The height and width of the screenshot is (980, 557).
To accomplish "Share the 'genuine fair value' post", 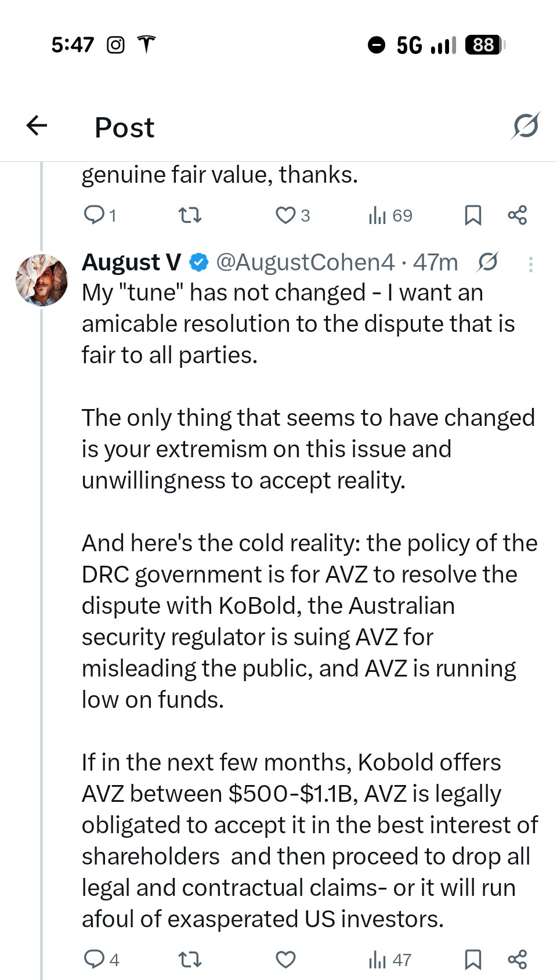I will (x=517, y=215).
